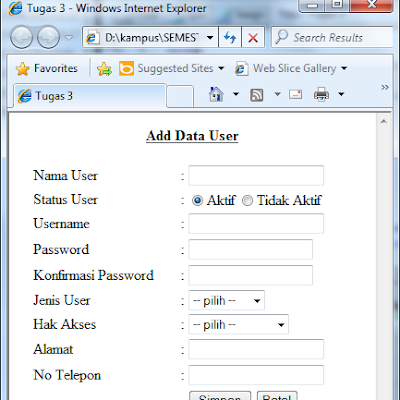Expand the Suggested Sites dropdown arrow
This screenshot has width=400, height=400.
point(221,69)
